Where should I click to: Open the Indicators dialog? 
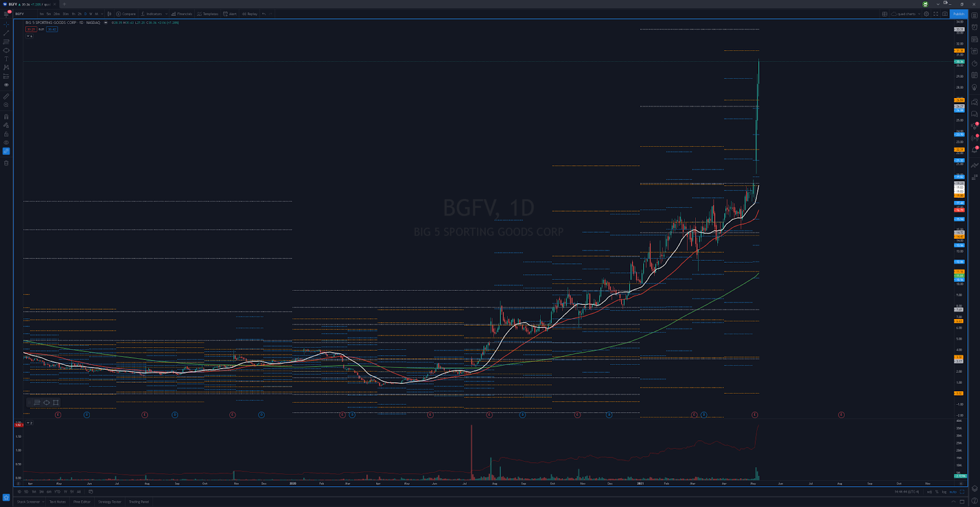[x=151, y=13]
